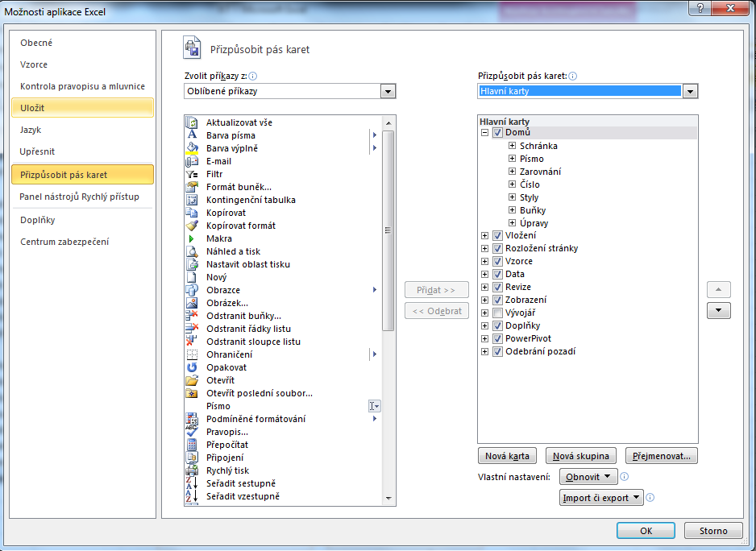The image size is (756, 551).
Task: Click the Odstranit buňky icon
Action: 192,316
